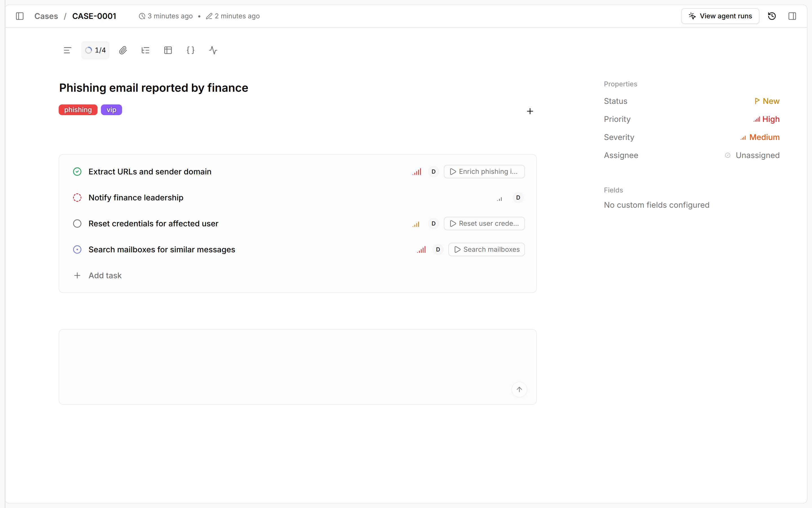Click the Cases breadcrumb link
Screen dimensions: 812x508
click(46, 16)
